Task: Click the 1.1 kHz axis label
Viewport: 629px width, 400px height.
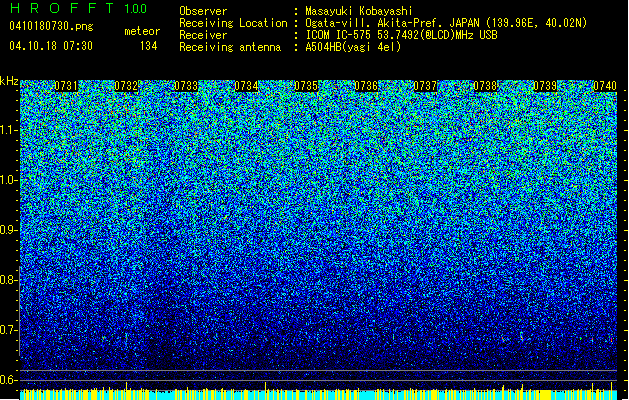Action: pyautogui.click(x=8, y=130)
